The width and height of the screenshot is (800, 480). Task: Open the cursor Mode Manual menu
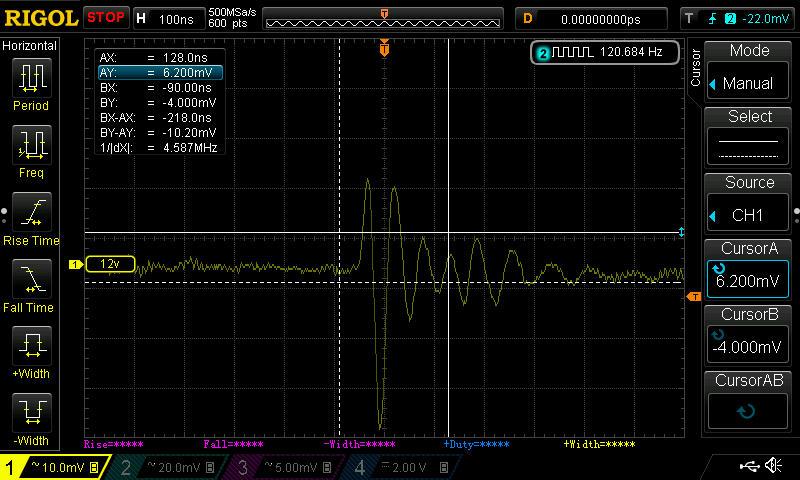tap(748, 83)
